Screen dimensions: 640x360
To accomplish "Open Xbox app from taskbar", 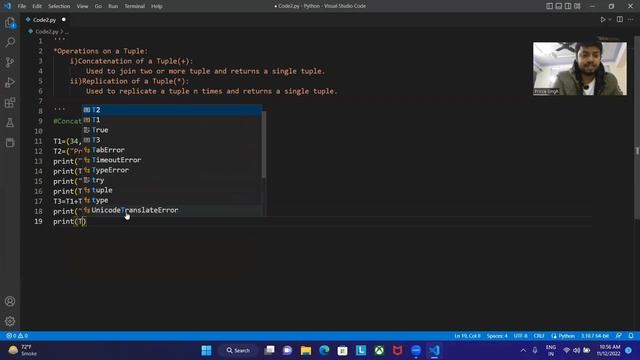I will (x=379, y=350).
